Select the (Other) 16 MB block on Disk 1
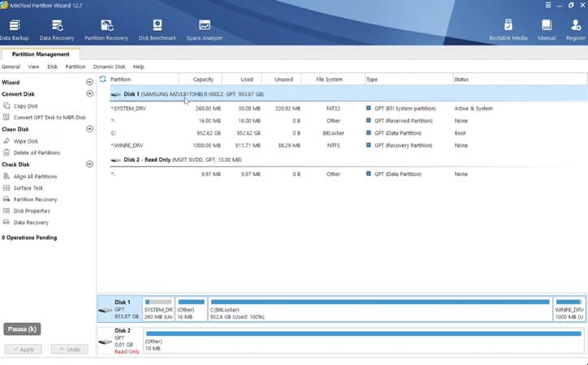 point(191,309)
